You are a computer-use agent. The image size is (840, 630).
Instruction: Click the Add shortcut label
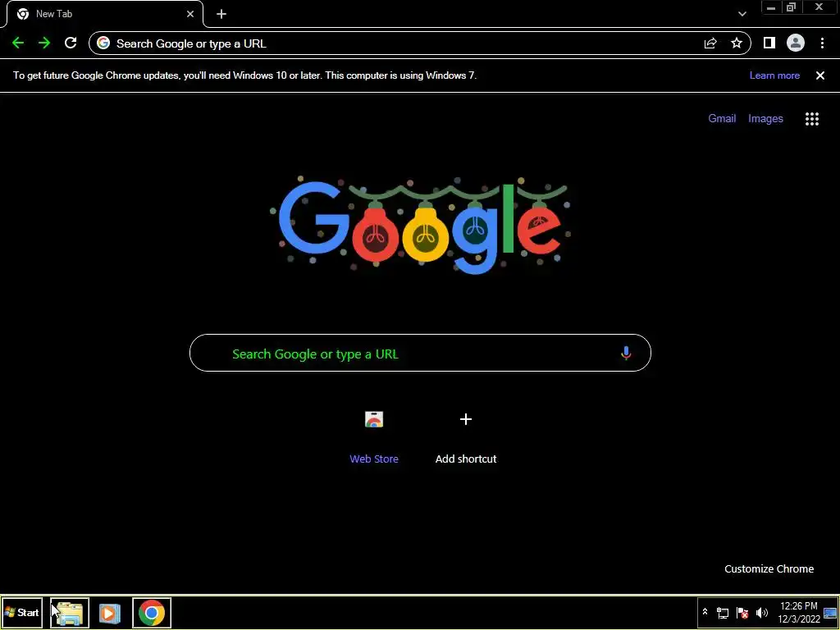tap(466, 459)
